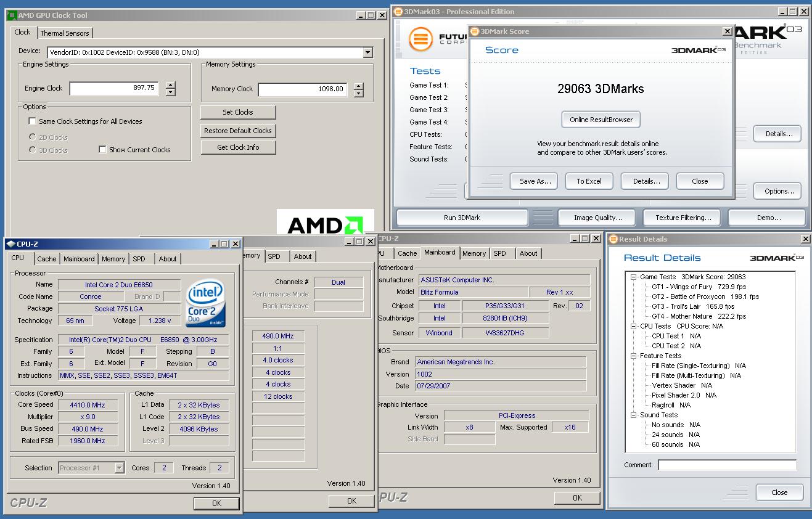Open the Online ResultBrowser

coord(601,120)
